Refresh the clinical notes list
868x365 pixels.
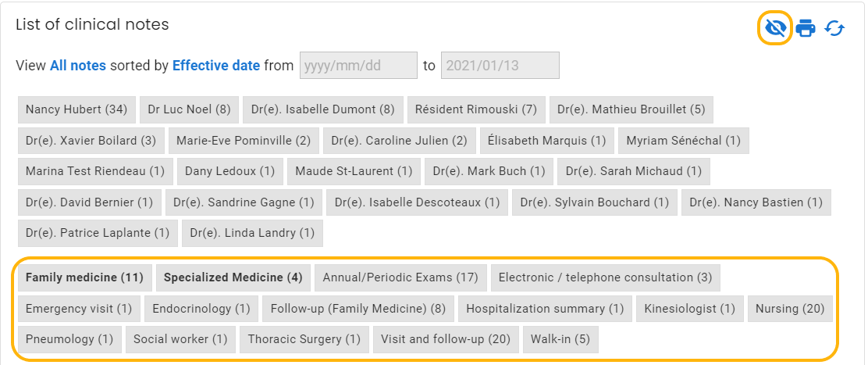pos(834,27)
